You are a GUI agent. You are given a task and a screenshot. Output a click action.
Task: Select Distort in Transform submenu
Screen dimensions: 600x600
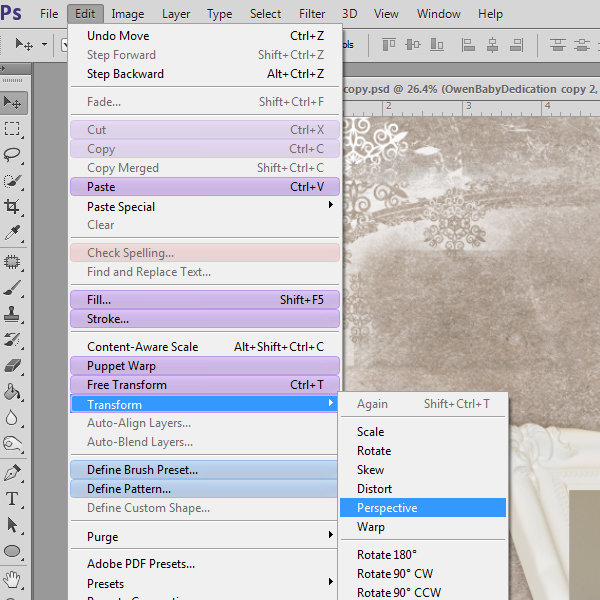pos(423,489)
